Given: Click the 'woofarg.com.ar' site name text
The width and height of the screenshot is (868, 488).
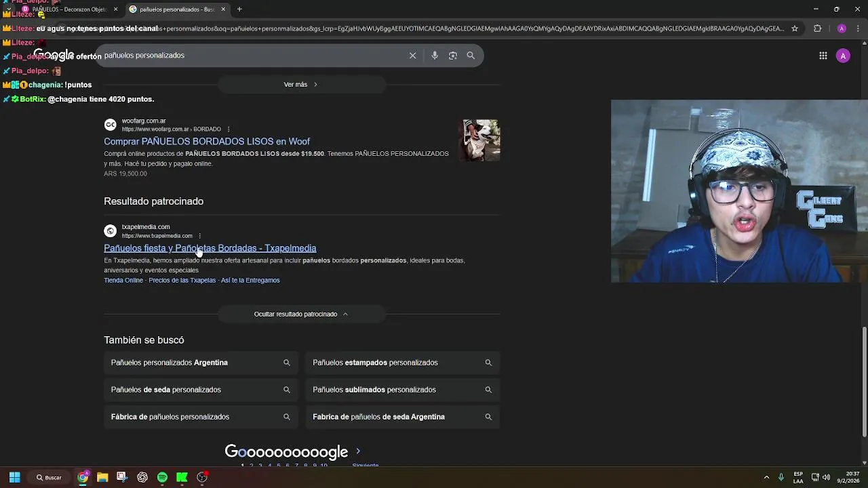Looking at the screenshot, I should coord(144,121).
